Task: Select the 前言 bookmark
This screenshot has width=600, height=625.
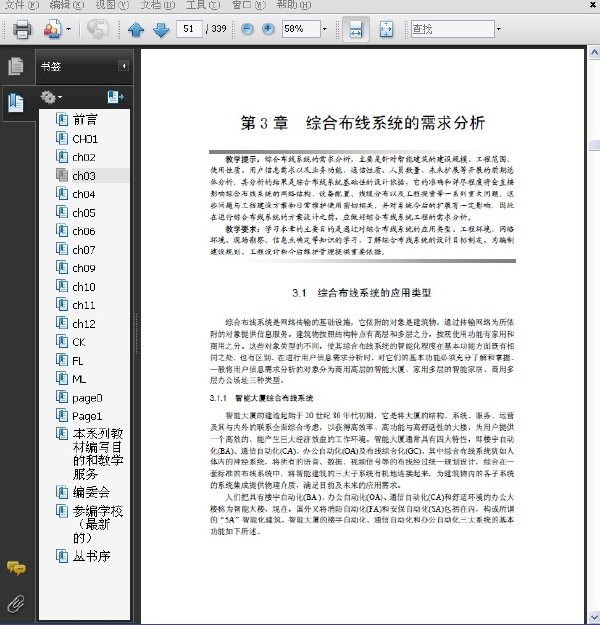Action: 85,119
